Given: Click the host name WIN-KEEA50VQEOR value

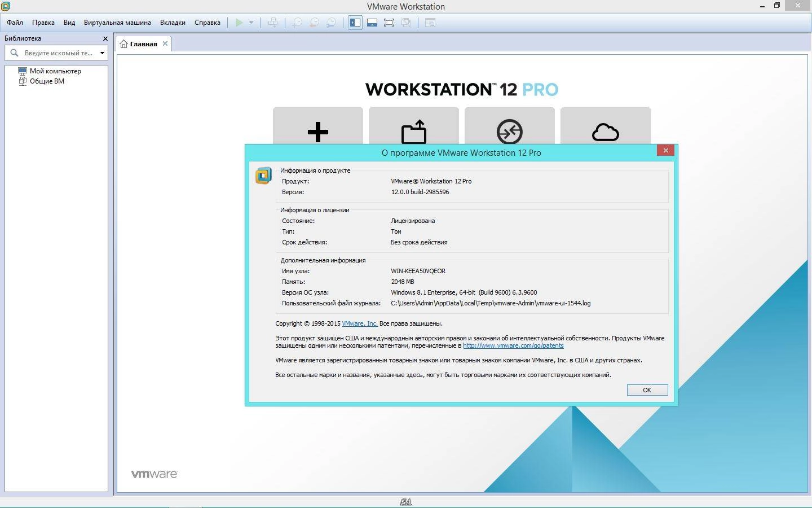Looking at the screenshot, I should click(x=418, y=271).
